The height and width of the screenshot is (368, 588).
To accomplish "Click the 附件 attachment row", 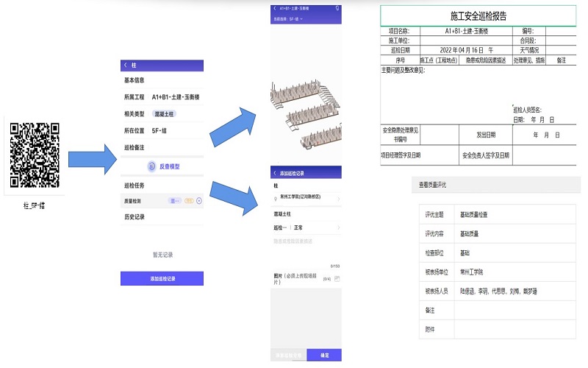I will tap(498, 329).
